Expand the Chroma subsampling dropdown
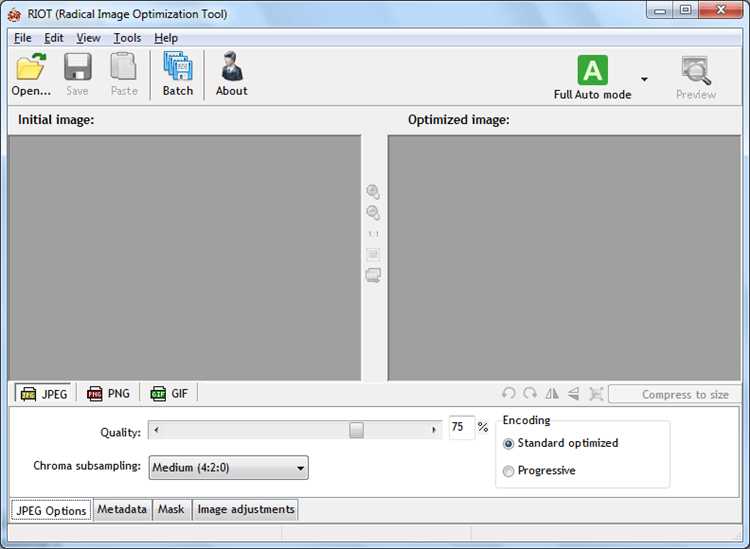The height and width of the screenshot is (549, 750). tap(301, 468)
